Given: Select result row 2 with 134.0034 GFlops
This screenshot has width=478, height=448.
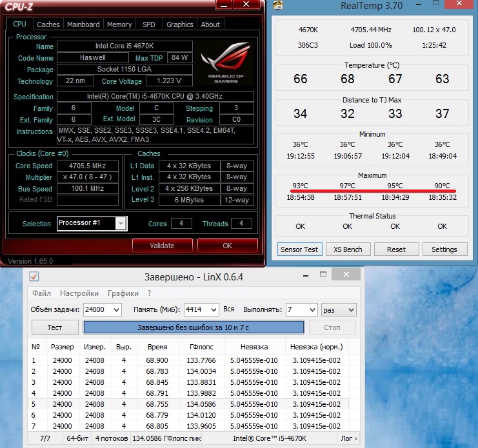Looking at the screenshot, I should [189, 371].
